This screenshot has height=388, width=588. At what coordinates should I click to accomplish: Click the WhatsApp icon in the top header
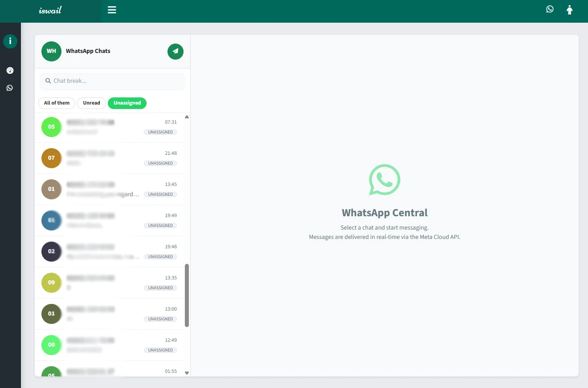pyautogui.click(x=550, y=9)
